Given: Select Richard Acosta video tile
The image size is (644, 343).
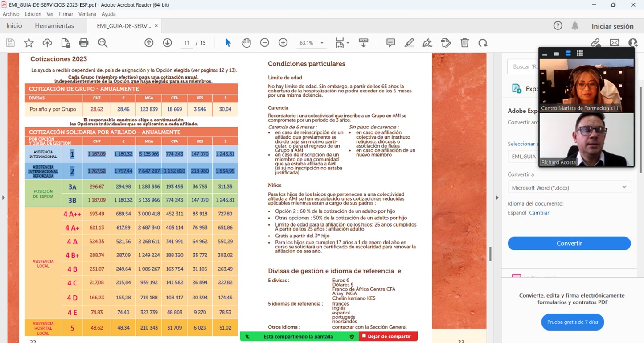Looking at the screenshot, I should tap(587, 140).
